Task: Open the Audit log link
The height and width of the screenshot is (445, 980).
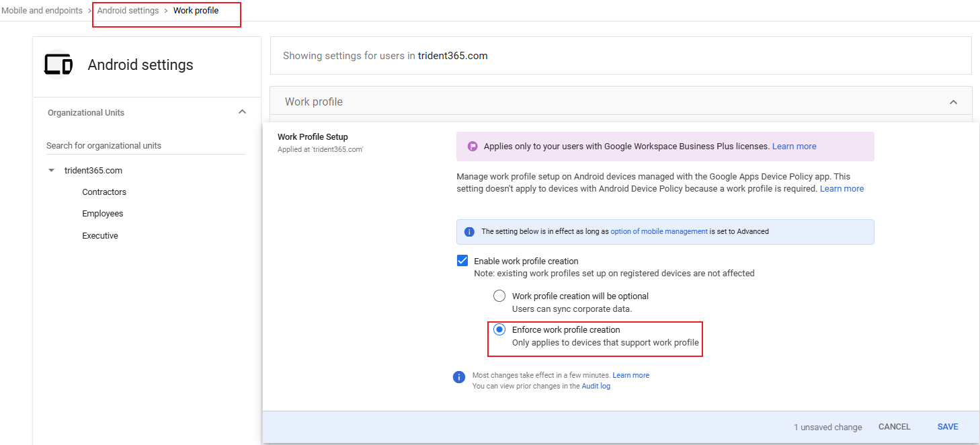Action: pyautogui.click(x=596, y=387)
